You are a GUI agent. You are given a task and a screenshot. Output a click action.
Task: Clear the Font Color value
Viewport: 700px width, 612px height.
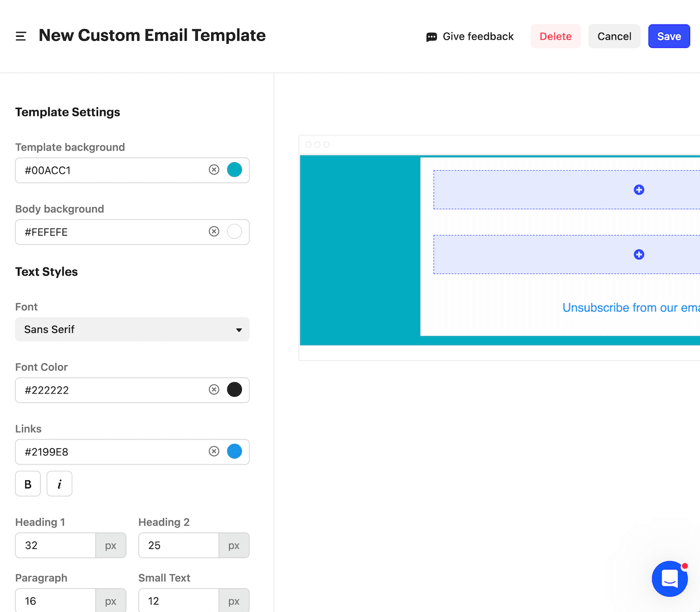(x=214, y=389)
